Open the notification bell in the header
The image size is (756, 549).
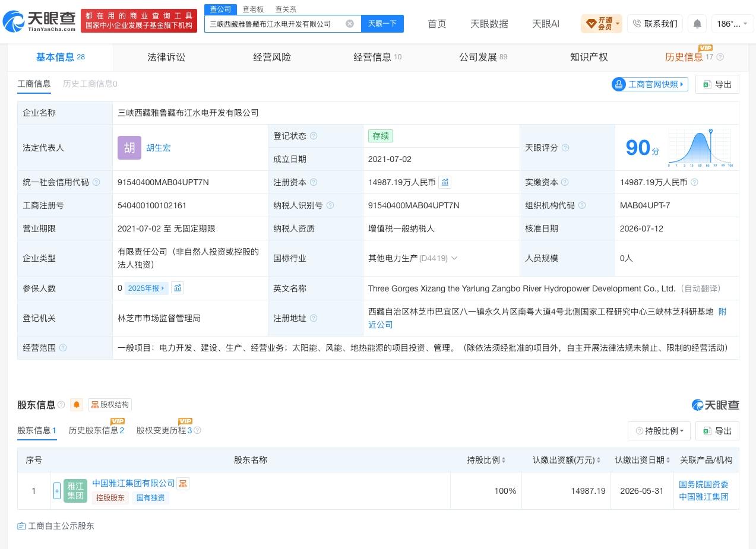(x=697, y=24)
